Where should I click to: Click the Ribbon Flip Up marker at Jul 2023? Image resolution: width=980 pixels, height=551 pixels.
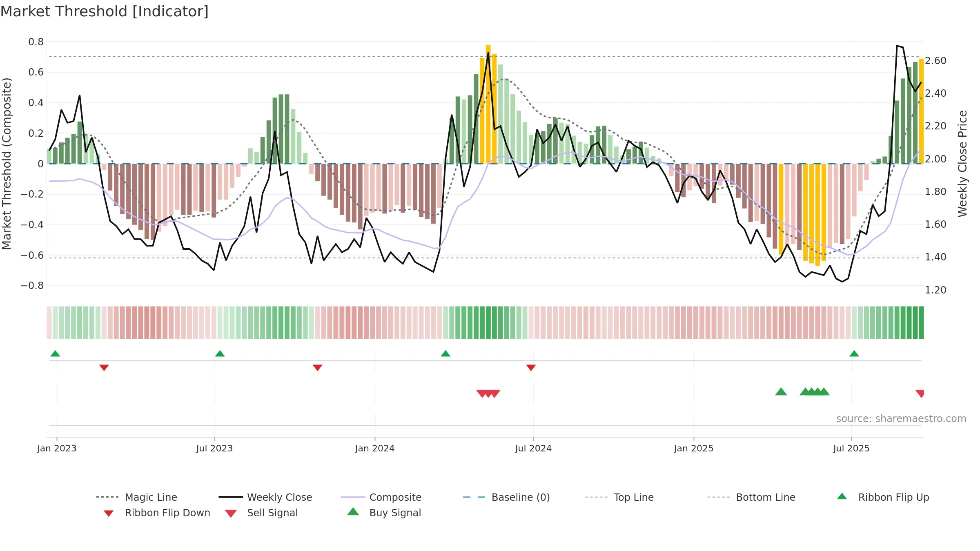tap(220, 353)
